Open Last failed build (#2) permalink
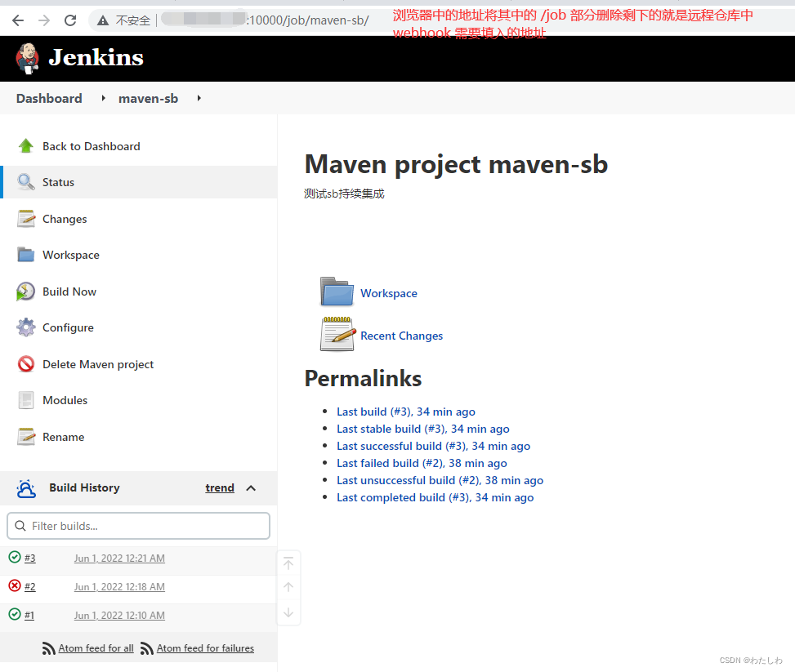The width and height of the screenshot is (795, 672). (x=422, y=463)
